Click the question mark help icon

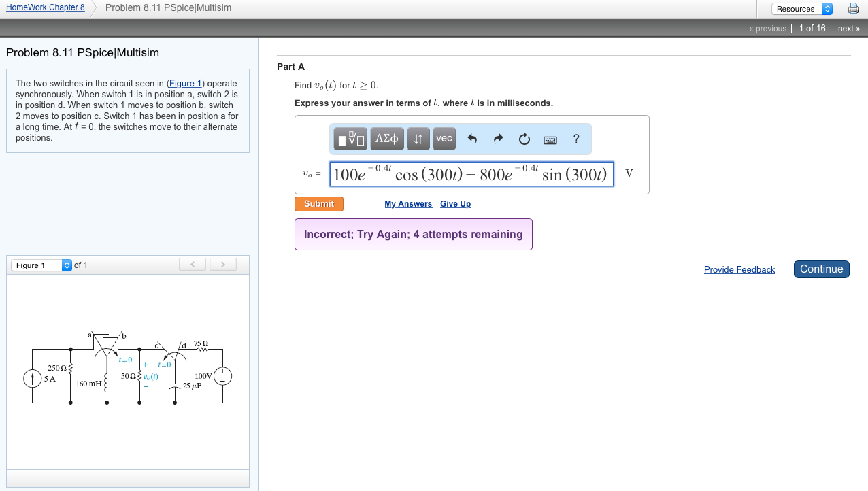576,139
